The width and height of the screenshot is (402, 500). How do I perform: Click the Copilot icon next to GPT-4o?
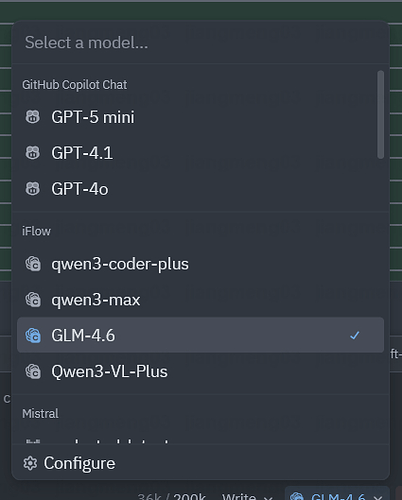(33, 189)
